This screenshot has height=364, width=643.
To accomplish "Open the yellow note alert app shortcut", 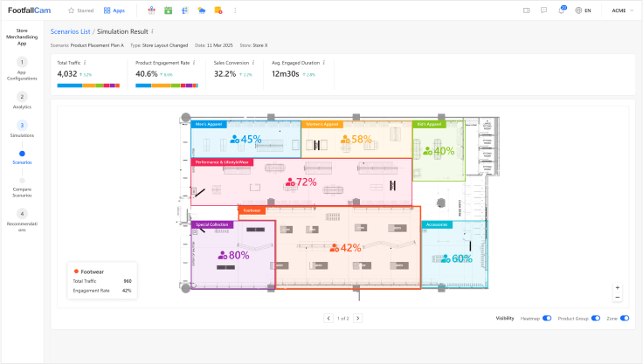I will pos(218,10).
